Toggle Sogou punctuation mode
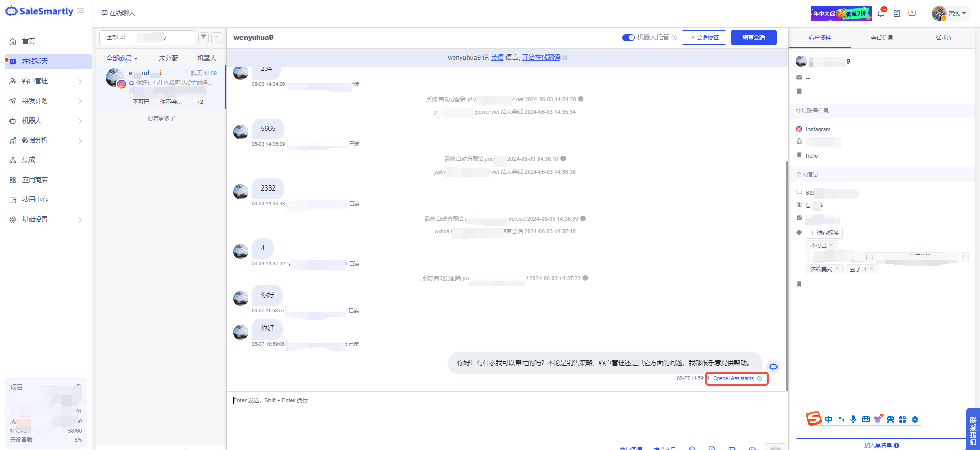The height and width of the screenshot is (450, 980). pyautogui.click(x=841, y=419)
